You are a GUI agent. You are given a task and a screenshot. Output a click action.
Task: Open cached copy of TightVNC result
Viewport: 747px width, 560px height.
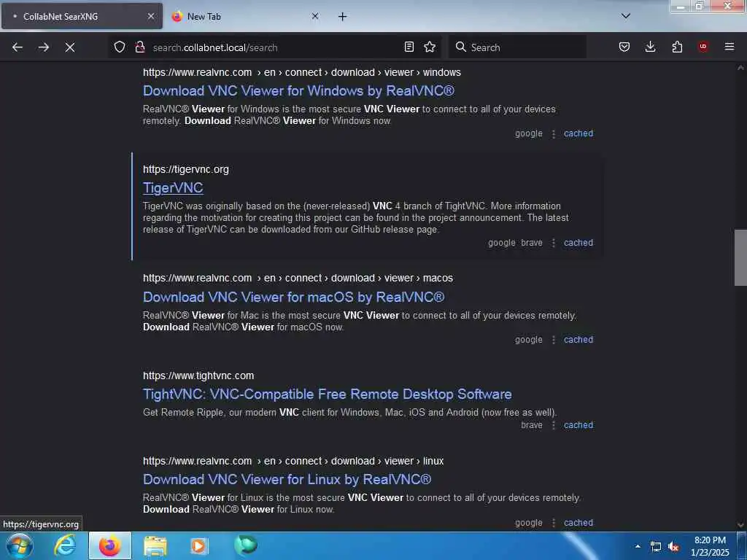[x=578, y=425]
